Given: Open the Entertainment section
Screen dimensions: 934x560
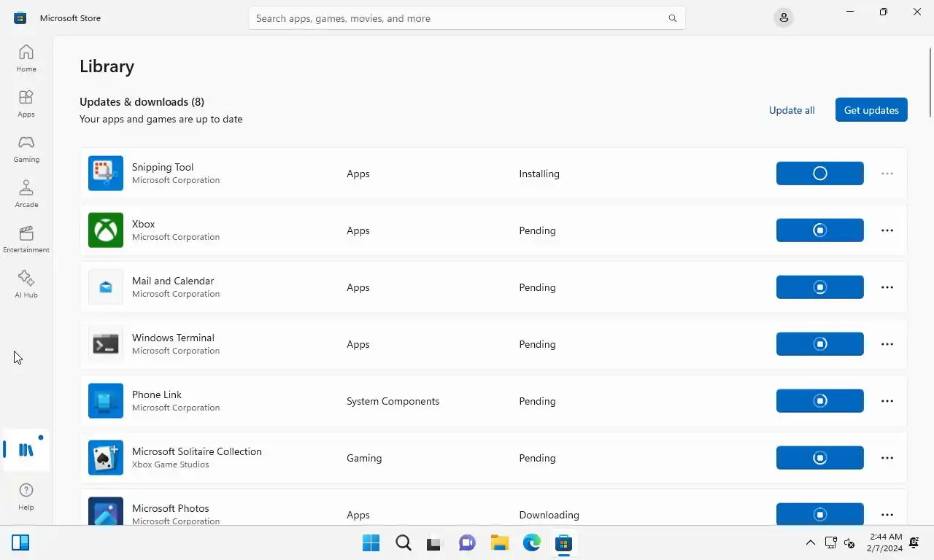Looking at the screenshot, I should tap(26, 239).
